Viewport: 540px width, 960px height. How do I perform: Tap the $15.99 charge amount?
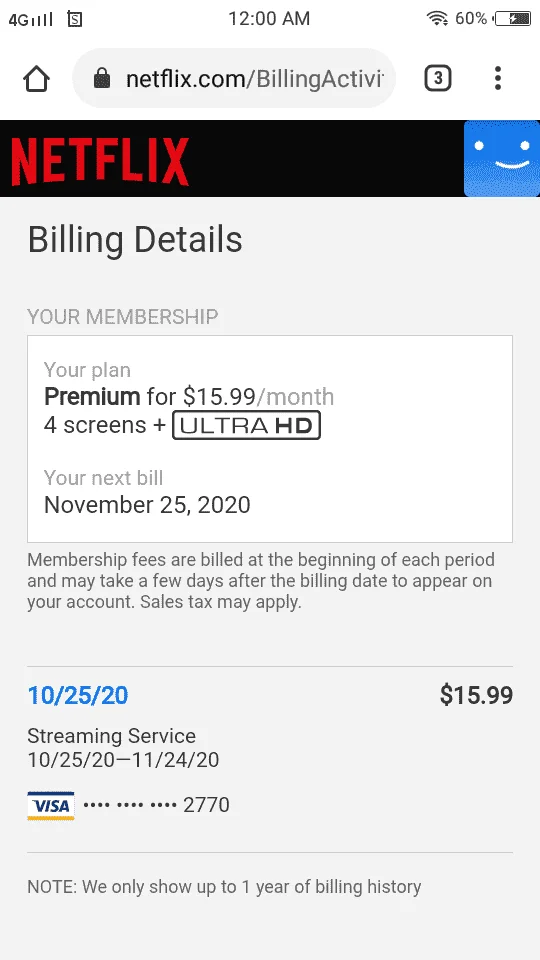point(476,695)
